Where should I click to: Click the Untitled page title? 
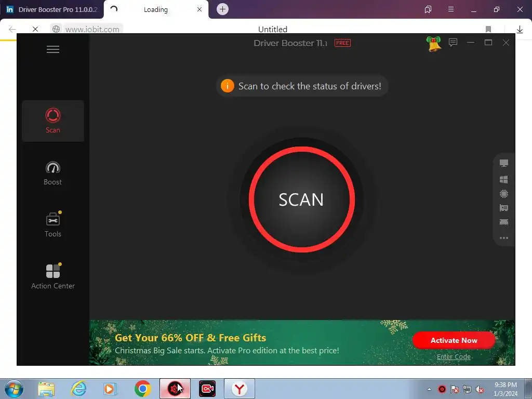[272, 29]
